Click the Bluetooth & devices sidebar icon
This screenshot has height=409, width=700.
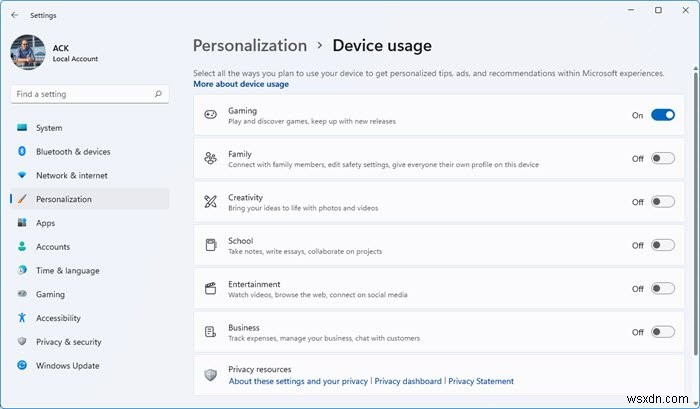pos(21,152)
